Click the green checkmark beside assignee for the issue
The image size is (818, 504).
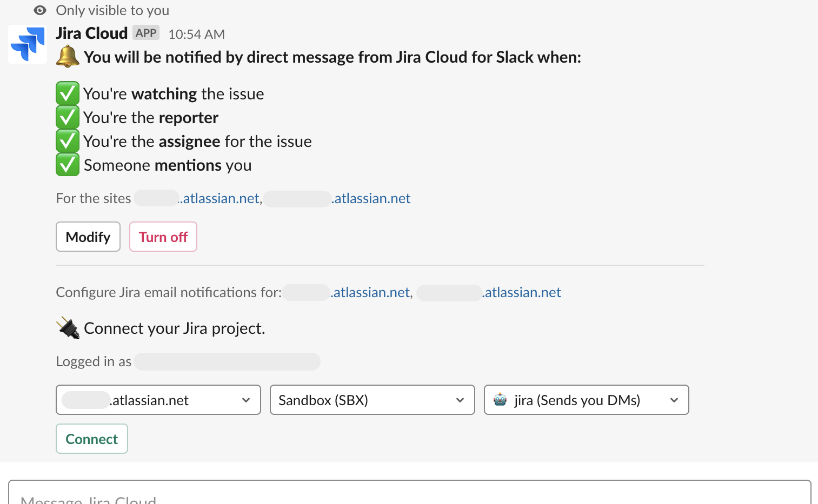tap(68, 141)
